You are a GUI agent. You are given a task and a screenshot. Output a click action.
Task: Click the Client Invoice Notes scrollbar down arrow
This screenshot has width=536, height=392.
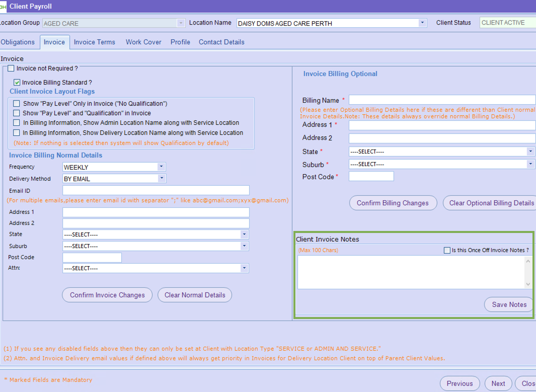click(528, 284)
